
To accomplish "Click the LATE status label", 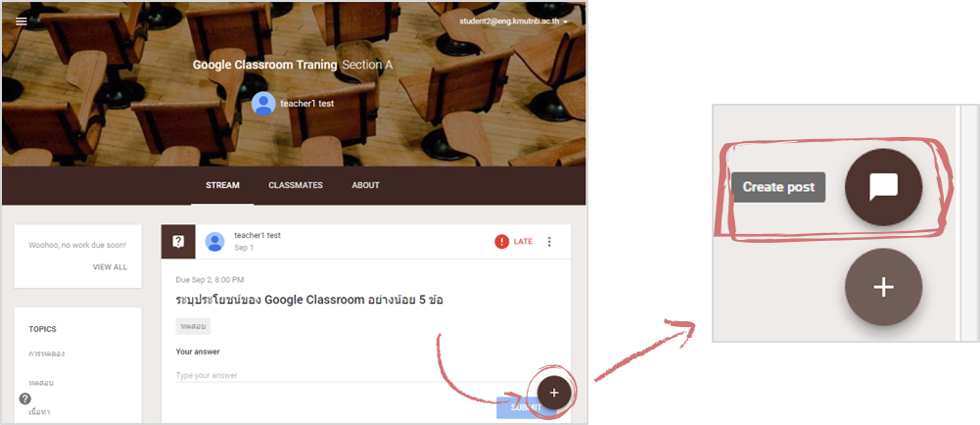I will click(523, 241).
